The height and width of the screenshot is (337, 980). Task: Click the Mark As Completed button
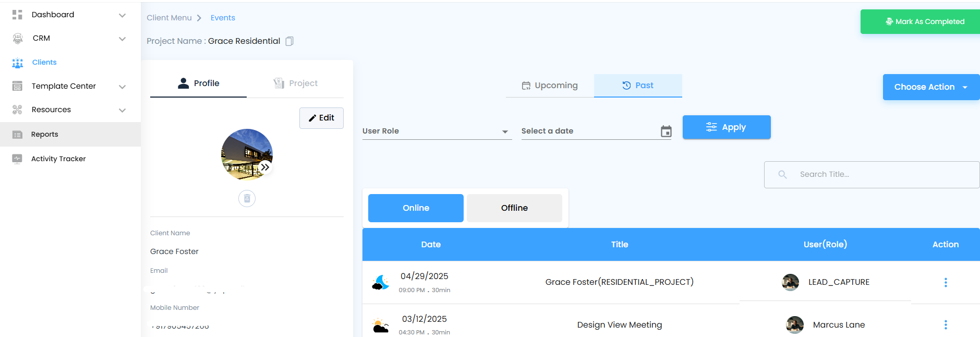pyautogui.click(x=920, y=22)
